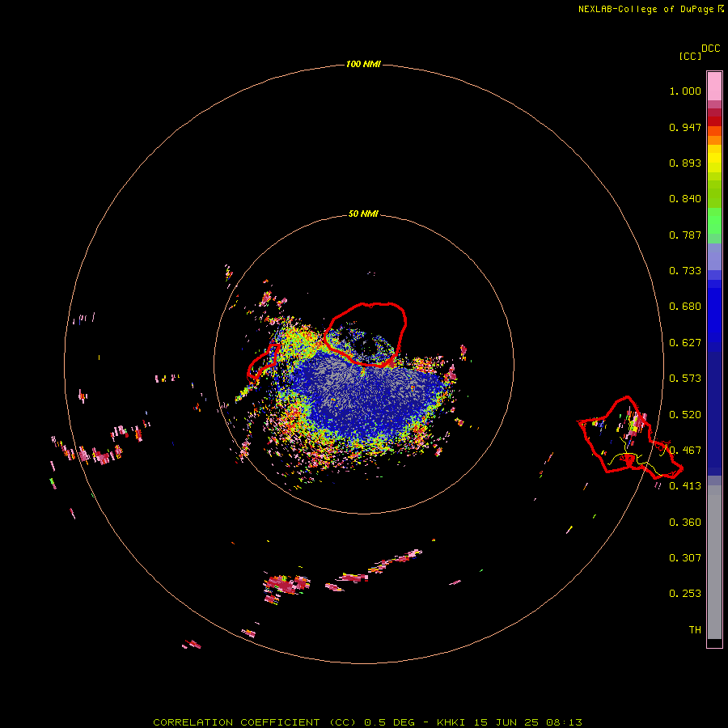This screenshot has width=728, height=728.
Task: Click the TH threshold label
Action: tap(695, 630)
